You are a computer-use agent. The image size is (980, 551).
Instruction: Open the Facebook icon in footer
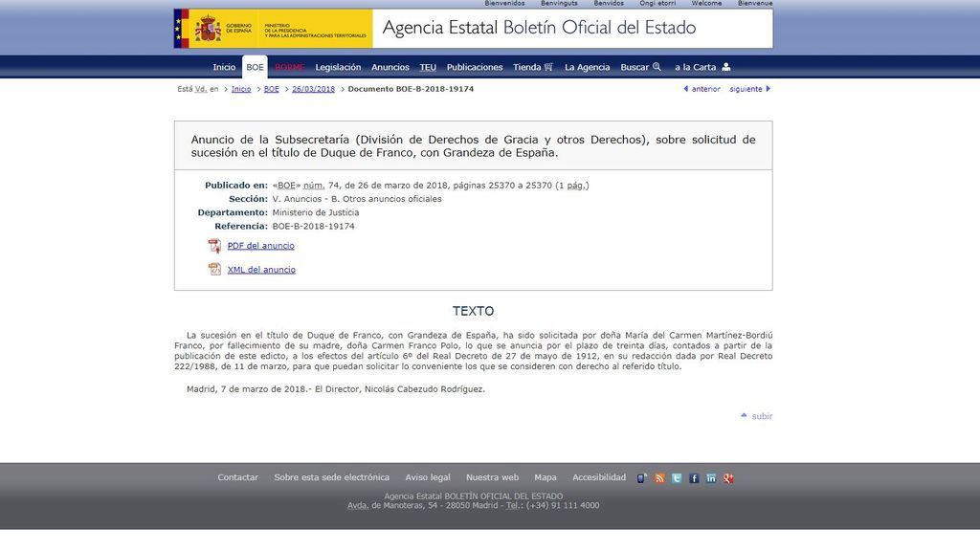pyautogui.click(x=694, y=478)
